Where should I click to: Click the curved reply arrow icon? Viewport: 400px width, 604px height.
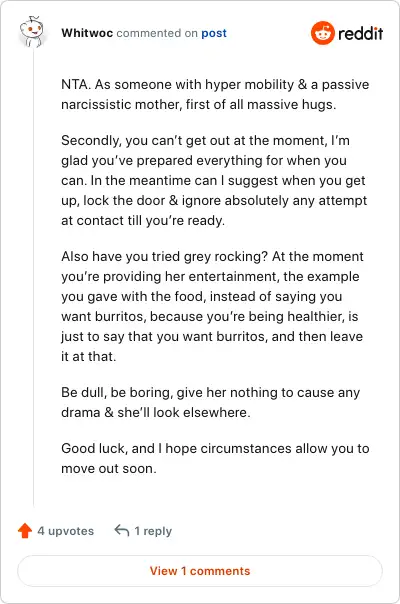(121, 530)
